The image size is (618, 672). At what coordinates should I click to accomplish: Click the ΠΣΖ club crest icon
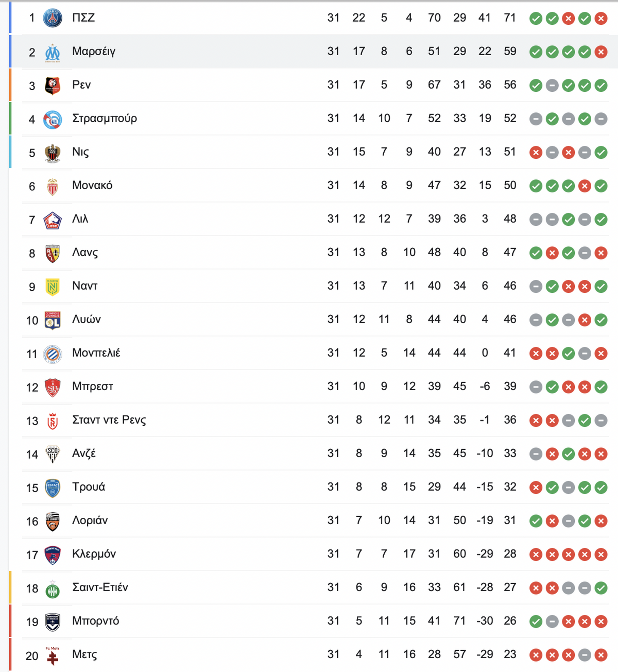click(53, 18)
